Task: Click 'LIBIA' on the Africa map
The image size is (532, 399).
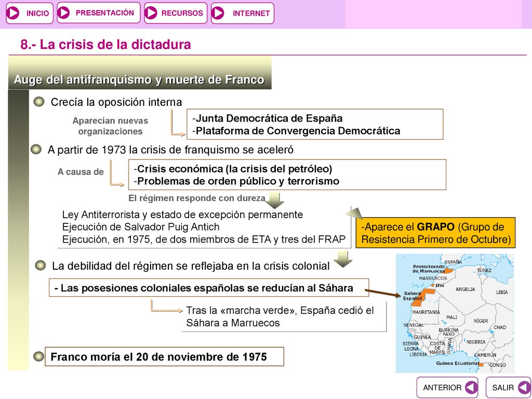Action: [x=502, y=292]
